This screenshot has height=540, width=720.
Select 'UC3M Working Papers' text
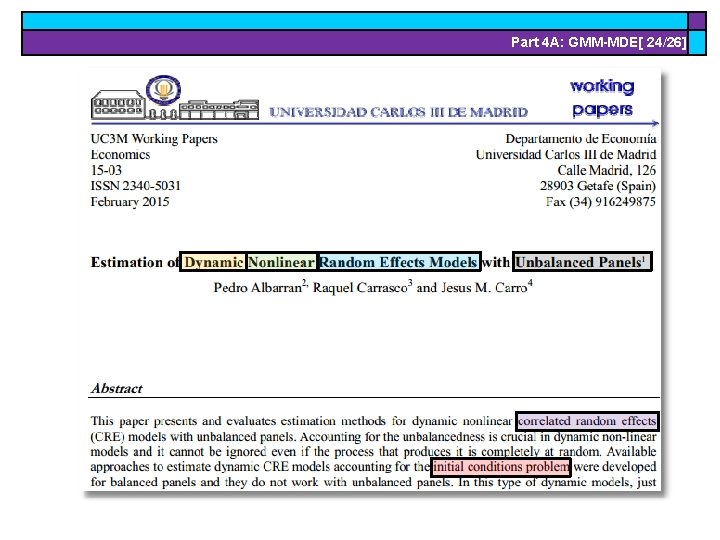click(154, 139)
